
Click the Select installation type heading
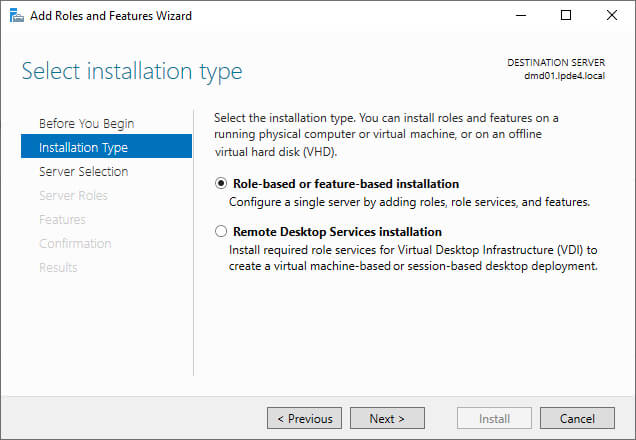point(132,71)
